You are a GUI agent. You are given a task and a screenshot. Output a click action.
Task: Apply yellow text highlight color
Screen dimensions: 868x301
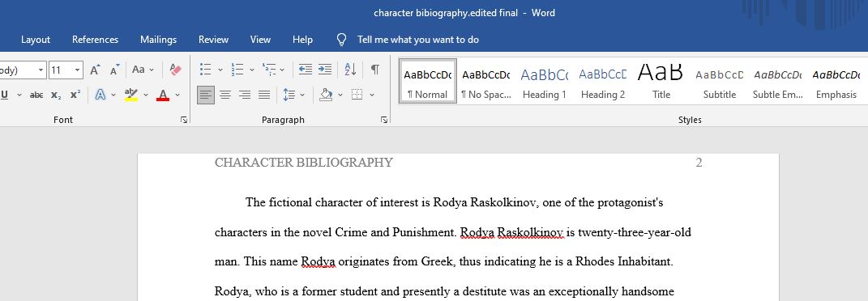131,95
